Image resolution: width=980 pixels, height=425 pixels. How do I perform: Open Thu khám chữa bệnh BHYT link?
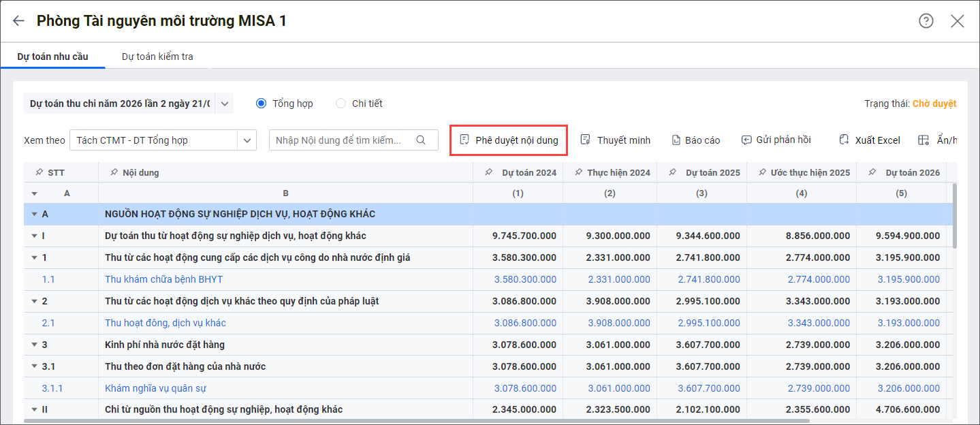point(163,279)
